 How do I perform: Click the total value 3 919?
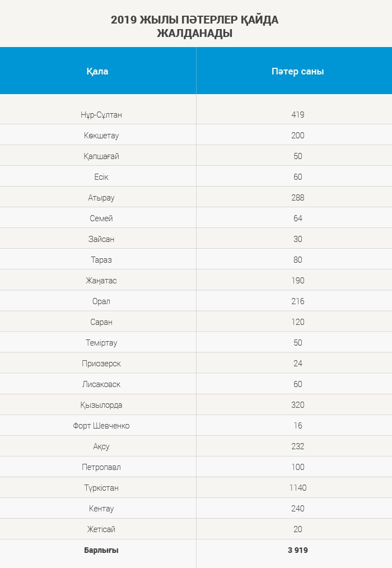click(x=298, y=550)
